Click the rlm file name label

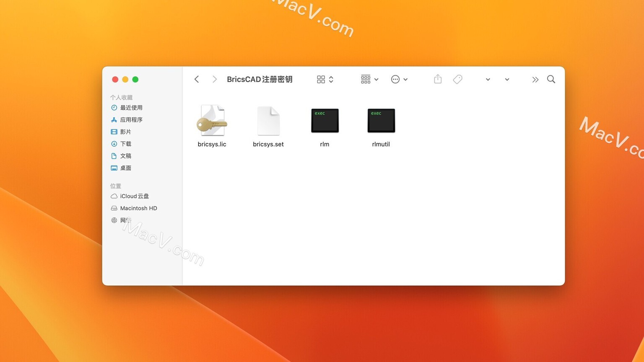point(325,144)
